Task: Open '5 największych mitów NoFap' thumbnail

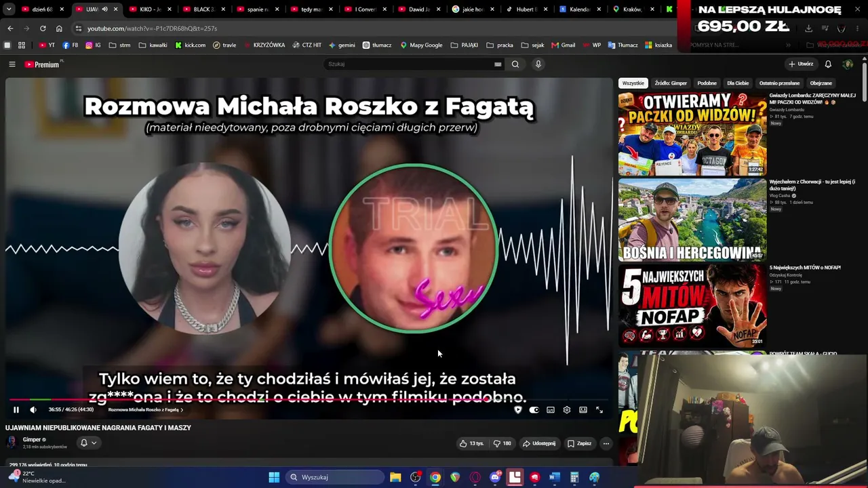Action: click(x=692, y=306)
